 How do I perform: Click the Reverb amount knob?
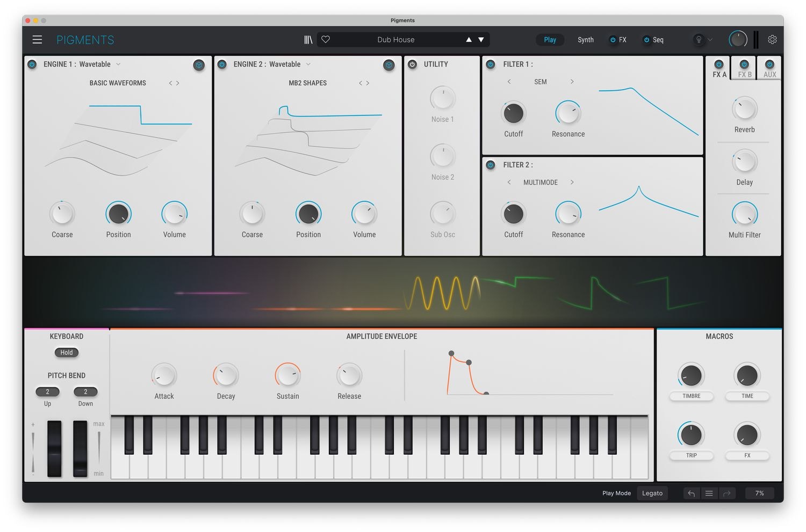point(745,109)
